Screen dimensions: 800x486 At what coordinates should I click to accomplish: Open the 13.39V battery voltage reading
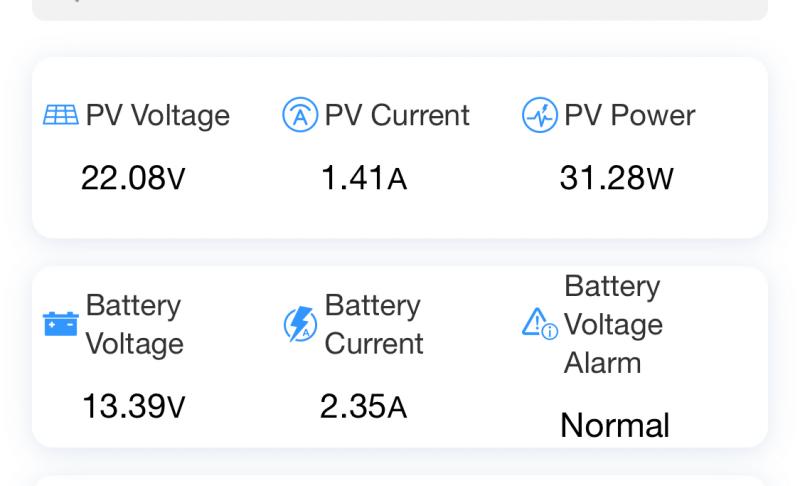pyautogui.click(x=133, y=408)
